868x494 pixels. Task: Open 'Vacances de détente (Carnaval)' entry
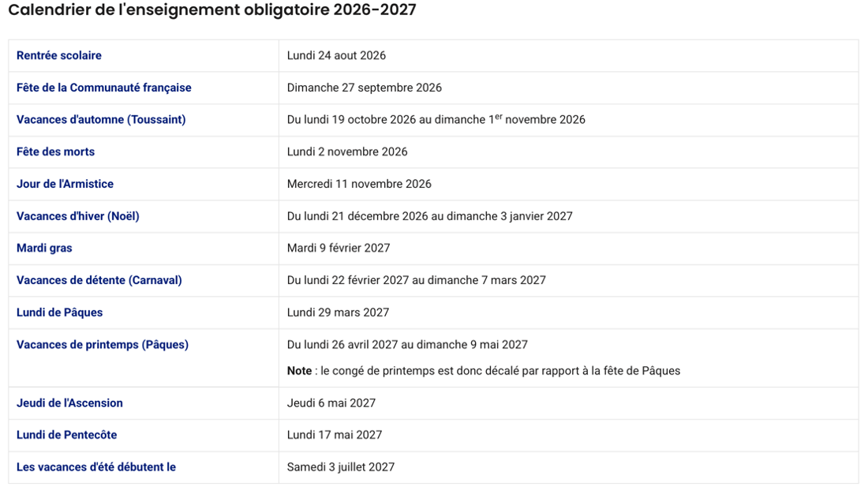(99, 280)
